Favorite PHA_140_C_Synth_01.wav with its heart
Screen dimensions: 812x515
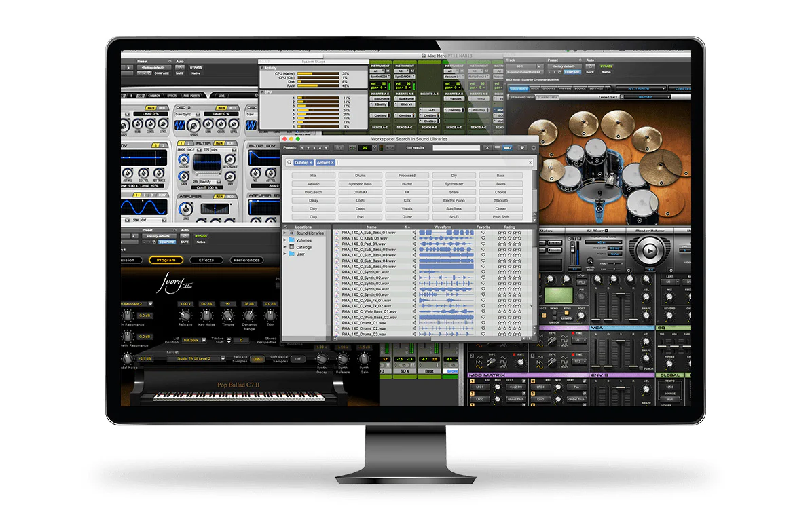coord(483,272)
